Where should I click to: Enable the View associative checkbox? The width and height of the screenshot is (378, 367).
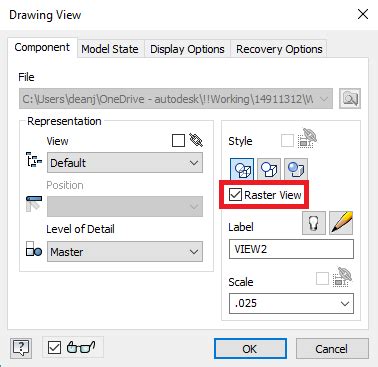[178, 141]
